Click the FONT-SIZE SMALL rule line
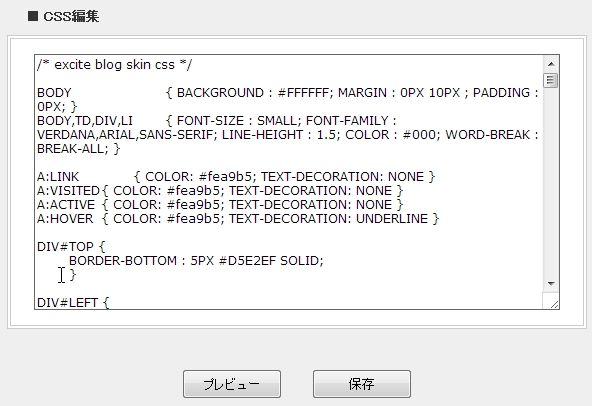Screen dimensions: 592x406 pyautogui.click(x=217, y=120)
